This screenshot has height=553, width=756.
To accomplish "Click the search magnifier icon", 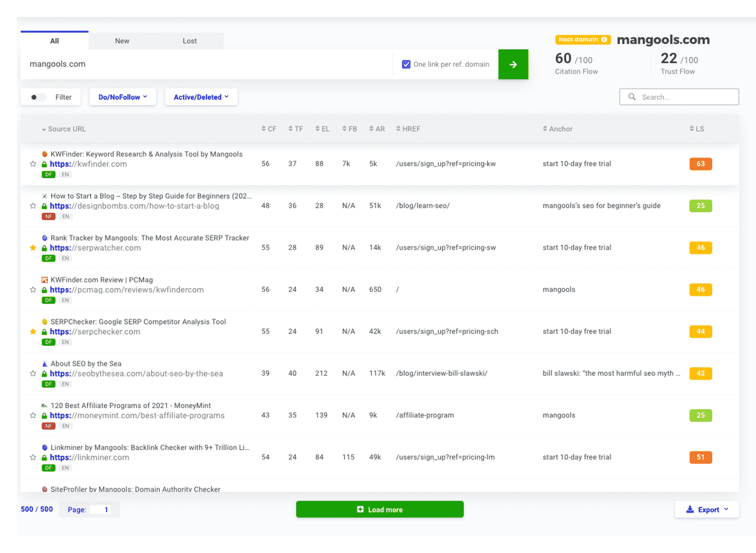I will pos(632,97).
